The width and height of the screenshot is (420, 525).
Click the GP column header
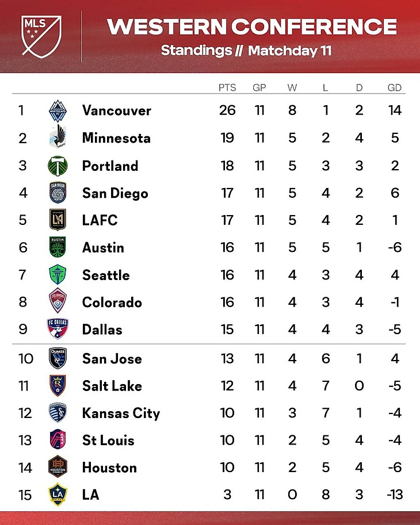click(259, 88)
